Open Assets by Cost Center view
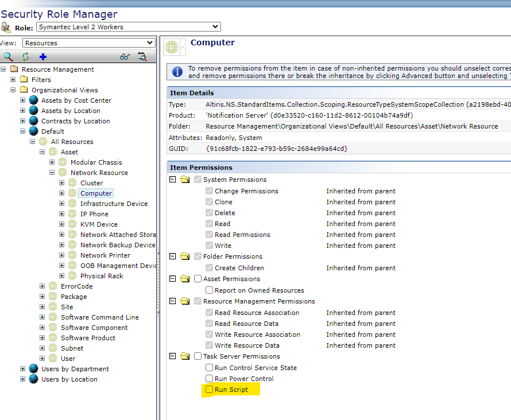 click(76, 100)
